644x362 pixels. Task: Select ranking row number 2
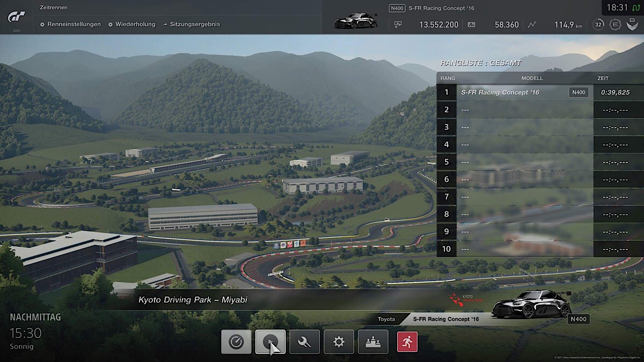tap(539, 109)
